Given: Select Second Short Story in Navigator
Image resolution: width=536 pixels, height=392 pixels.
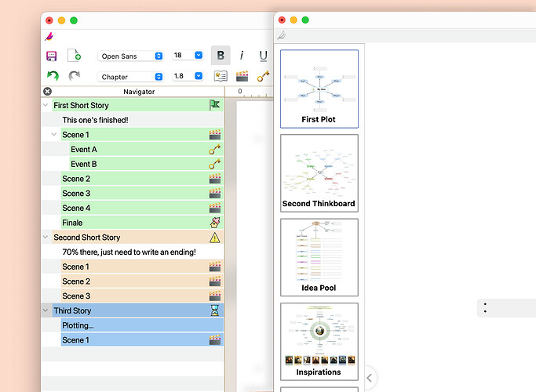Looking at the screenshot, I should [x=138, y=238].
